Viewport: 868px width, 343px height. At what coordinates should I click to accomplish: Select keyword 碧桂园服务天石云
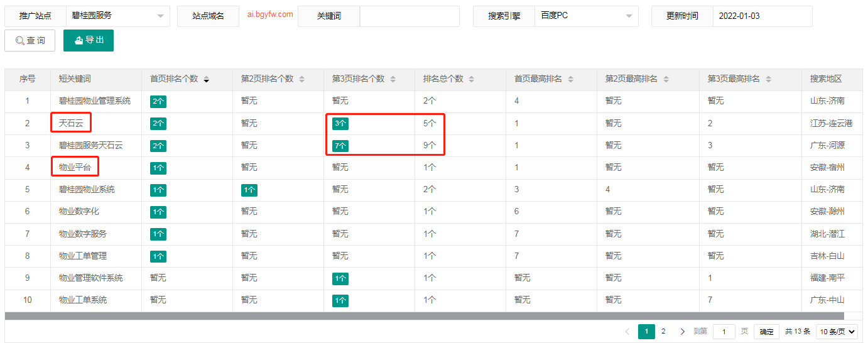click(x=91, y=145)
